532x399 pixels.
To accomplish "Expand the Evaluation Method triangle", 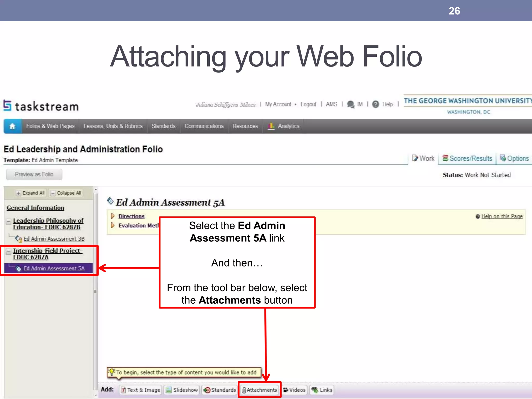I will (x=113, y=225).
